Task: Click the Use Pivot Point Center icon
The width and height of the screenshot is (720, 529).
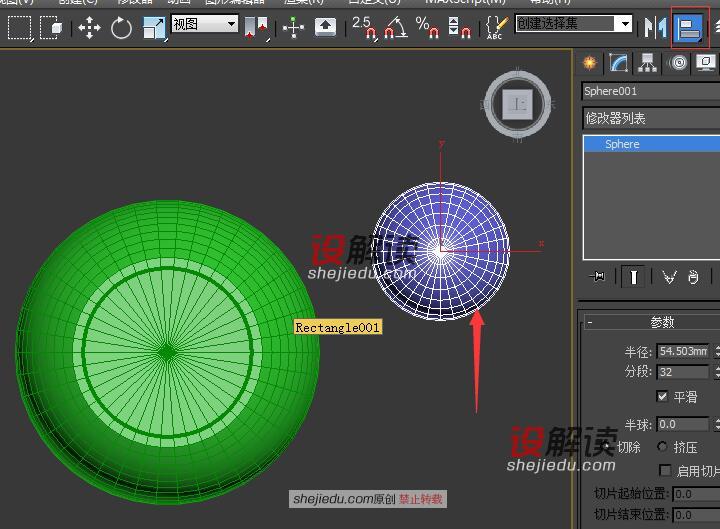Action: [256, 28]
